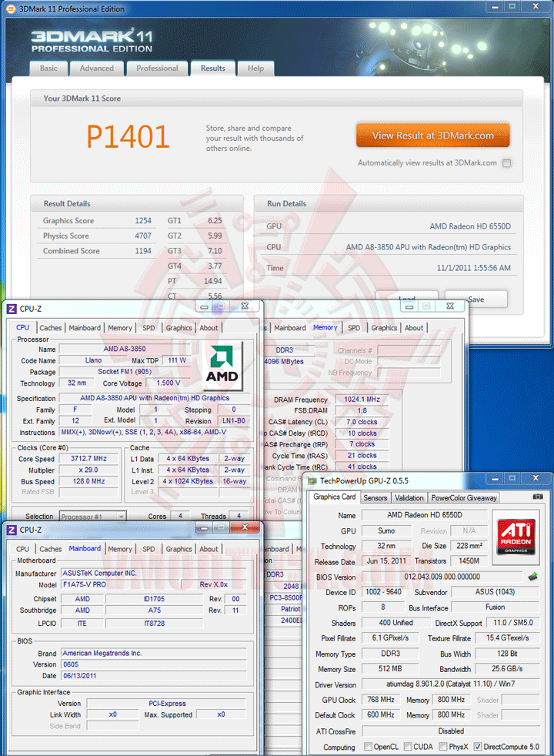The image size is (554, 756).
Task: Click the GPU-Z camera screenshot icon
Action: coord(538,497)
